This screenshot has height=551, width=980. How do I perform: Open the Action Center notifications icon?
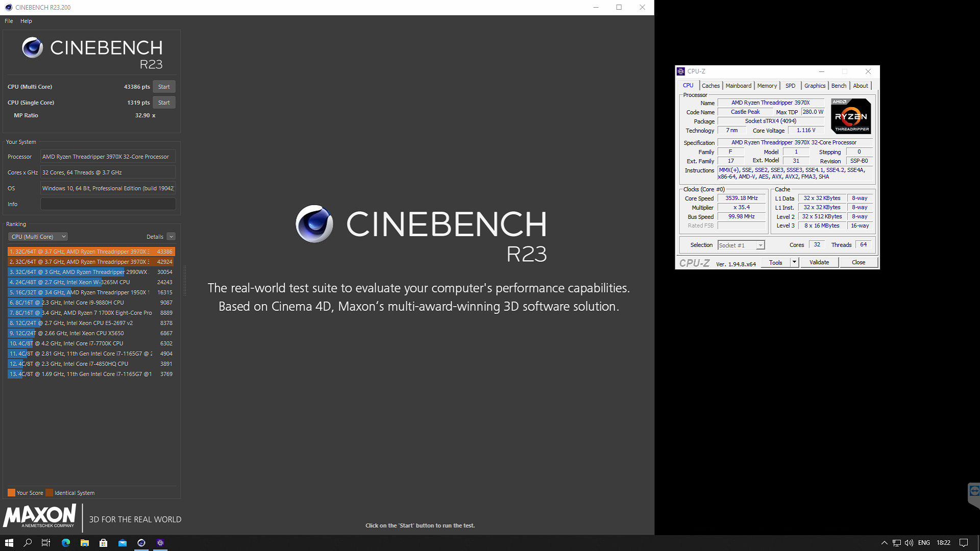click(963, 543)
